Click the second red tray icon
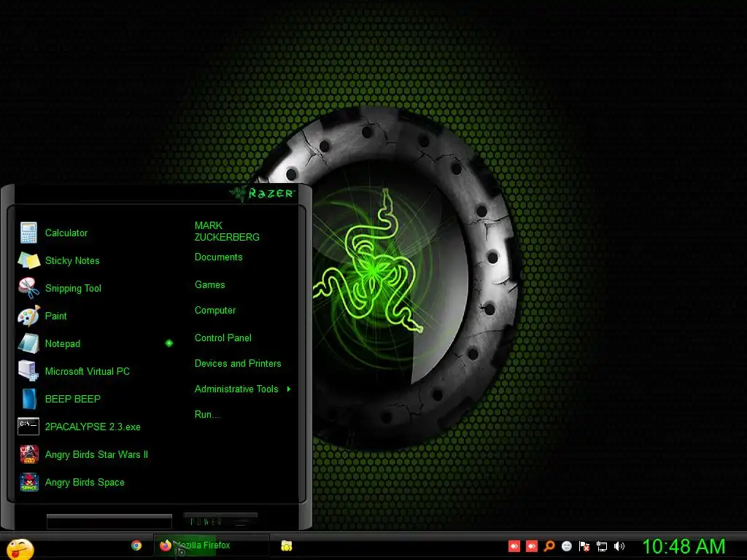The width and height of the screenshot is (747, 560). (532, 546)
